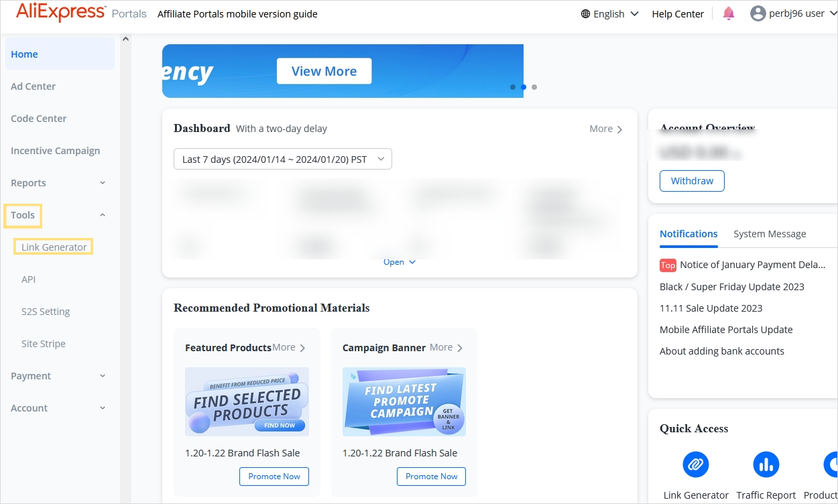The image size is (838, 504).
Task: Open perbj96 user account dropdown
Action: coord(794,13)
